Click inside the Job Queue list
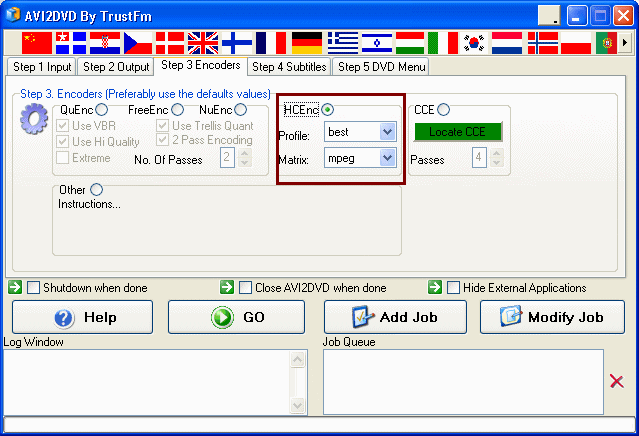 (x=463, y=382)
